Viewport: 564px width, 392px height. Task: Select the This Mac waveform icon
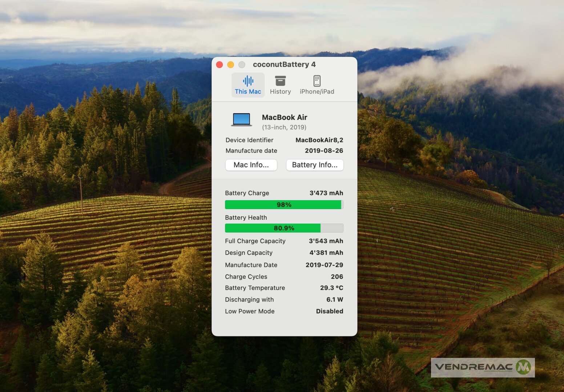pos(248,81)
